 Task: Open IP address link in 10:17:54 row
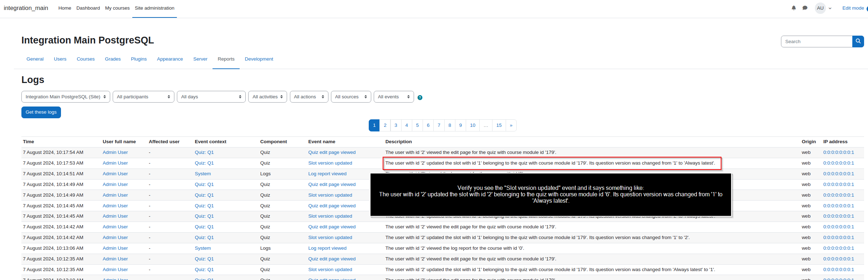(839, 152)
